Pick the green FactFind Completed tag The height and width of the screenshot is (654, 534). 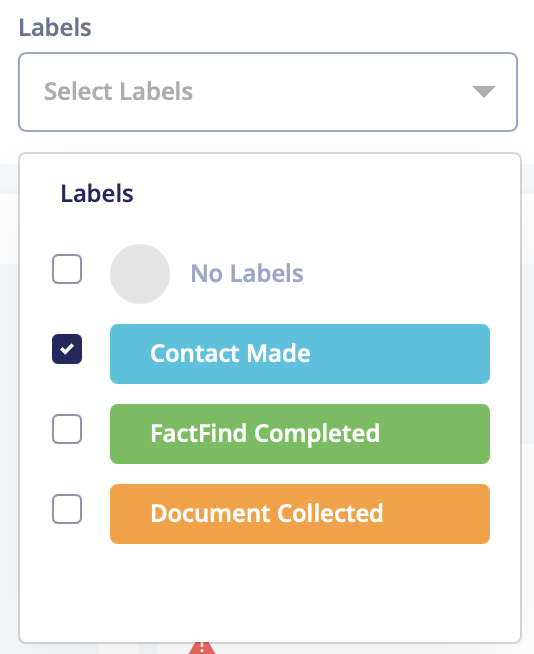[300, 434]
